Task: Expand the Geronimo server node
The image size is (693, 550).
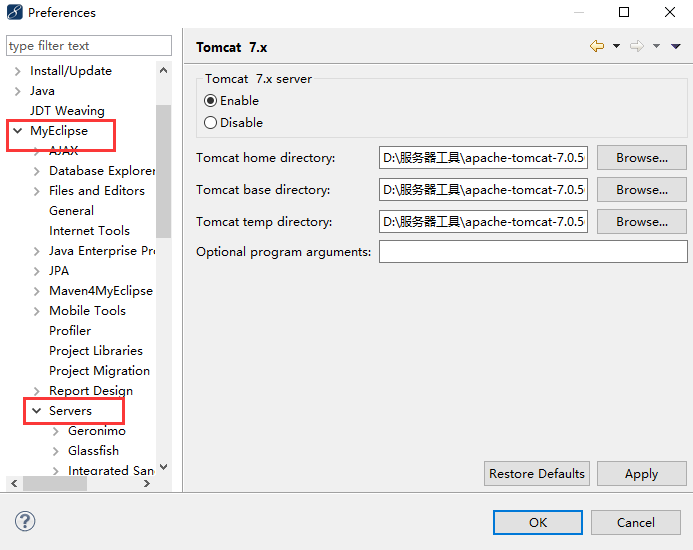Action: click(x=56, y=431)
